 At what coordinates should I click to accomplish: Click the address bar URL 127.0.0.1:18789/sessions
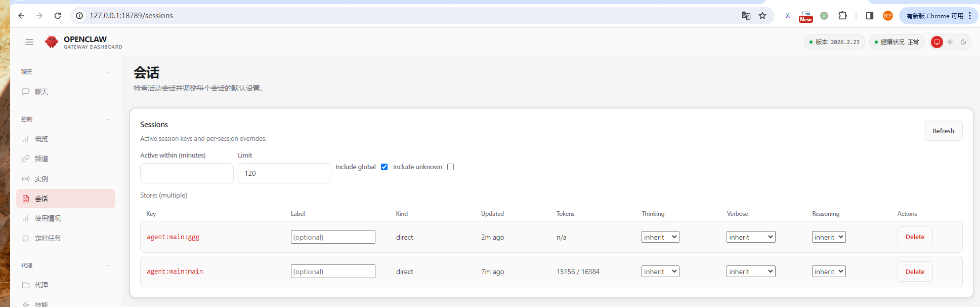(132, 16)
